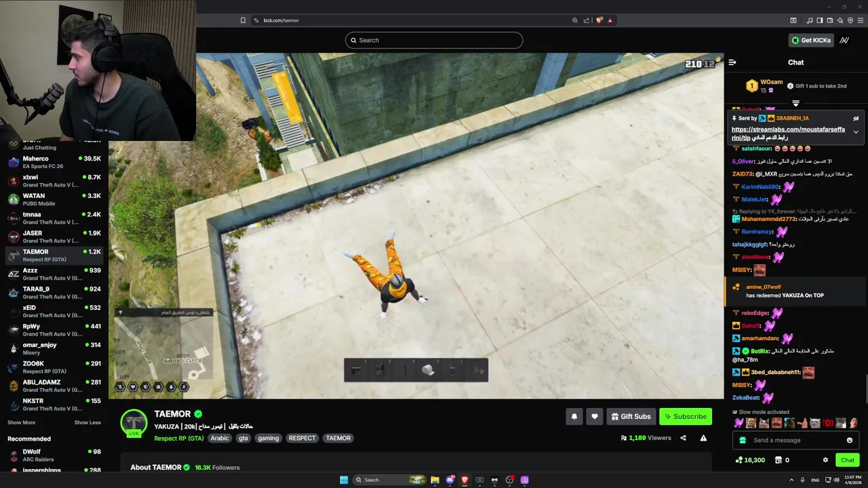Image resolution: width=868 pixels, height=488 pixels.
Task: Expand the pinned message chevron
Action: [856, 132]
